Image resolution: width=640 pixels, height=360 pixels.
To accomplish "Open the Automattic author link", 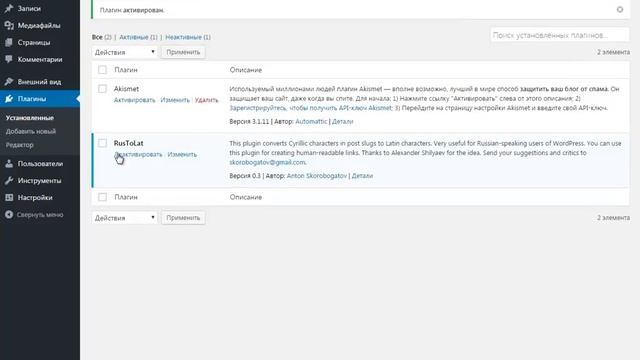I will click(311, 121).
